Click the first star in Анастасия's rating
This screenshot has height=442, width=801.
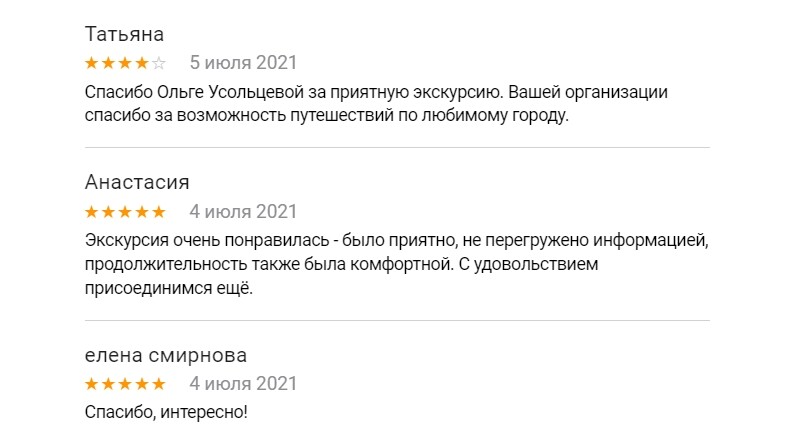pyautogui.click(x=92, y=212)
